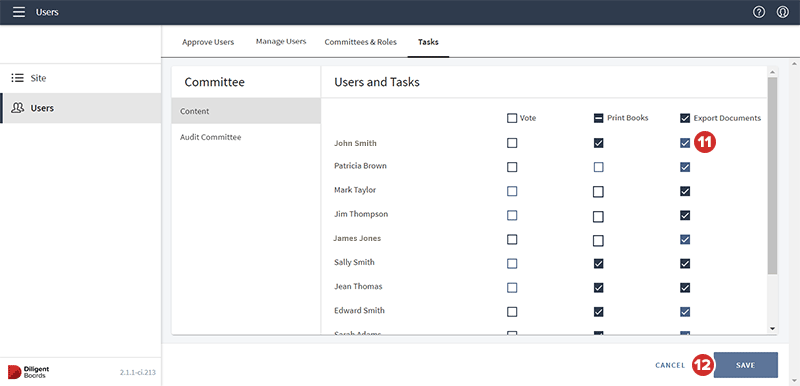Switch to the Committees & Roles tab
The width and height of the screenshot is (800, 386).
[360, 42]
